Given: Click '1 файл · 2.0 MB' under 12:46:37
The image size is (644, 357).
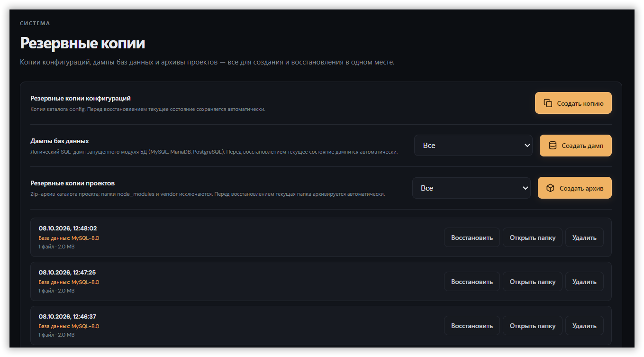Looking at the screenshot, I should pos(56,335).
